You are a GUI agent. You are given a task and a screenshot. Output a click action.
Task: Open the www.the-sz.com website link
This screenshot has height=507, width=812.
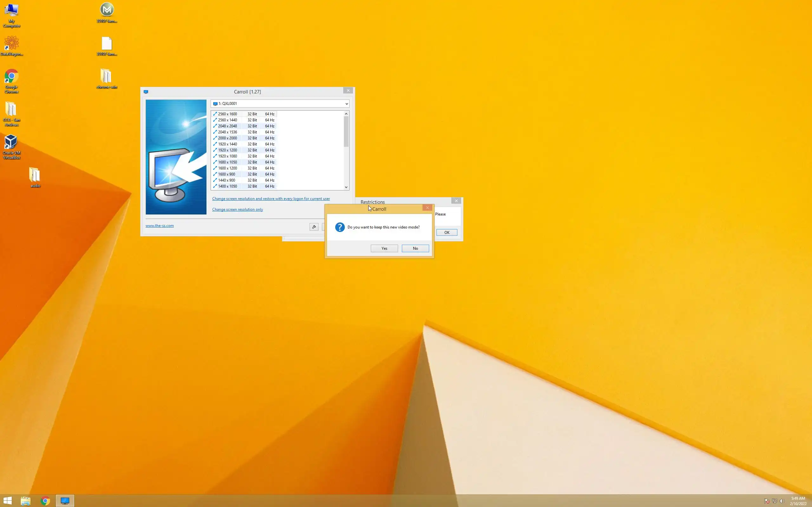click(x=159, y=226)
